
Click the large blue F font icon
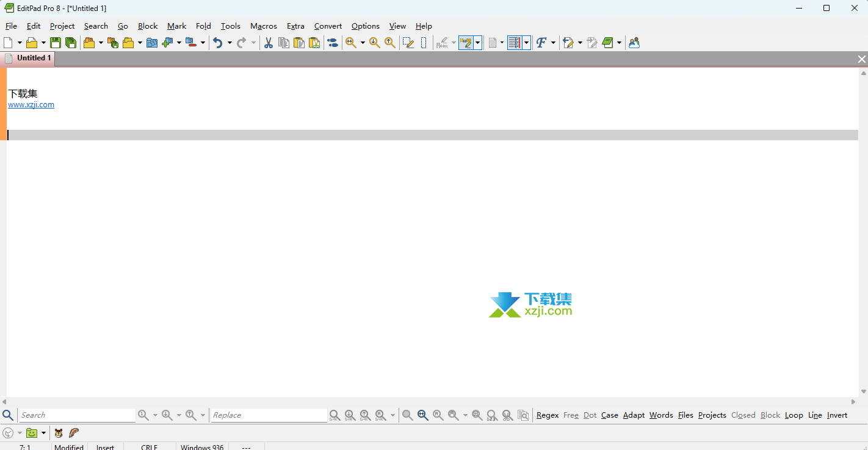pos(541,43)
